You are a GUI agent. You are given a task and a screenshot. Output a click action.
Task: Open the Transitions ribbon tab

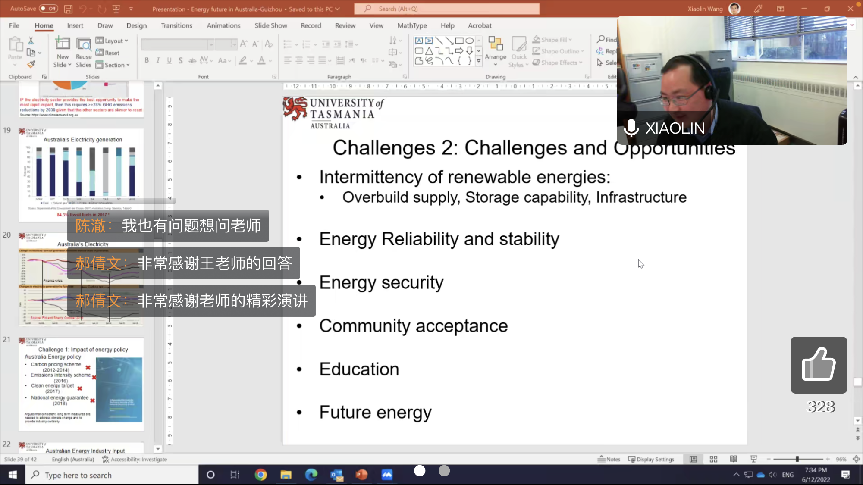pyautogui.click(x=176, y=25)
